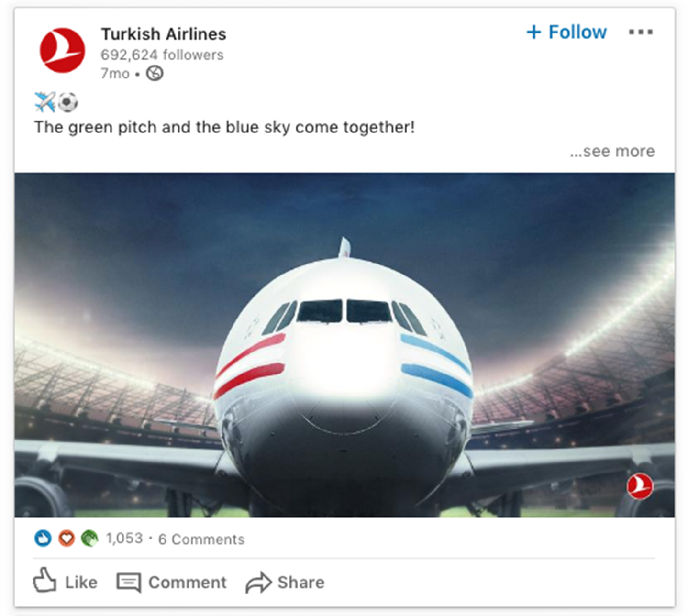Viewport: 688px width, 616px height.
Task: Click the blue like reaction icon
Action: pos(43,539)
